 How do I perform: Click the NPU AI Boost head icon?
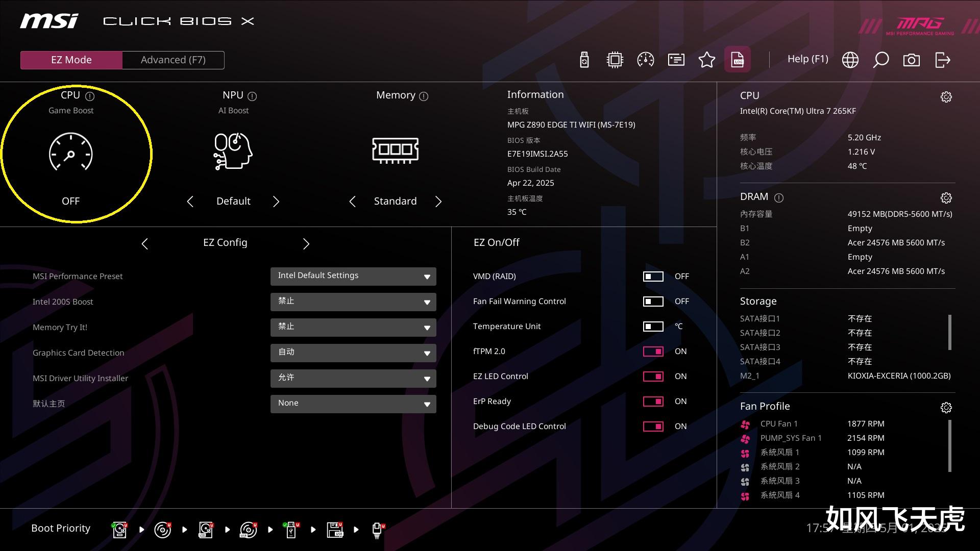point(233,151)
